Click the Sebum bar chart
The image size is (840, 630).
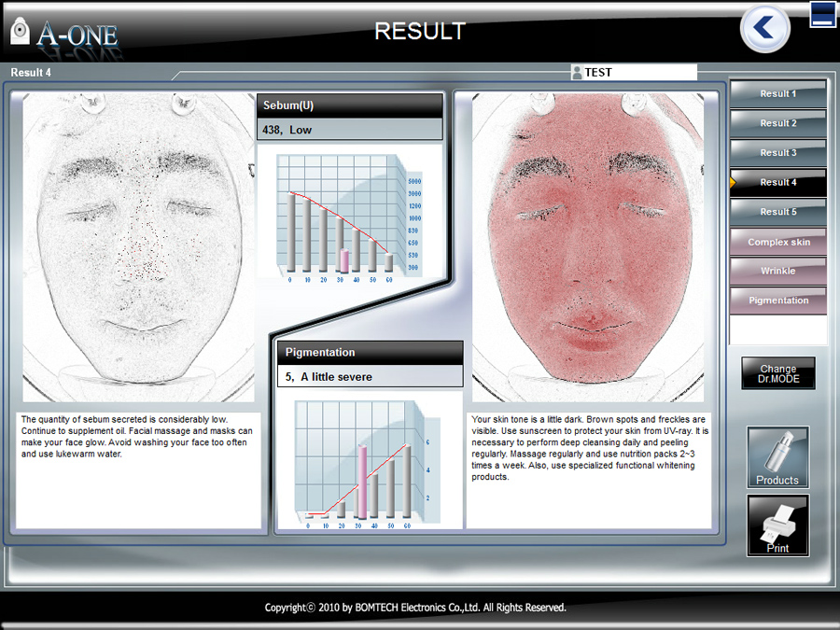click(x=350, y=217)
